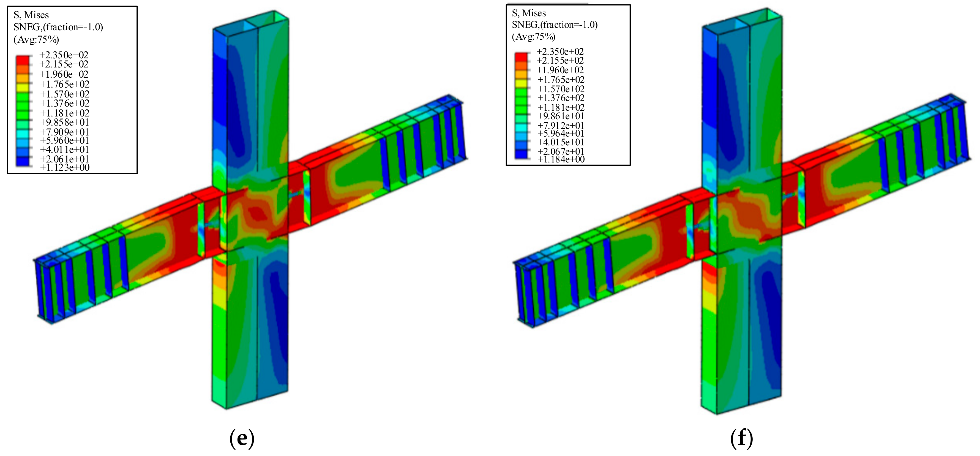The height and width of the screenshot is (456, 980).
Task: Click the +9.858e+01 legend value
Action: (x=64, y=122)
